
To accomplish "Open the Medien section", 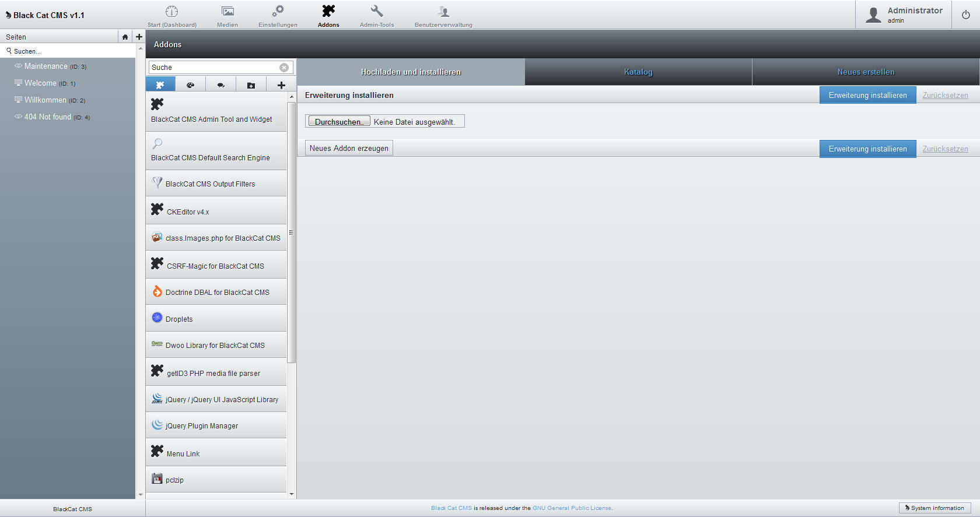I will 228,16.
